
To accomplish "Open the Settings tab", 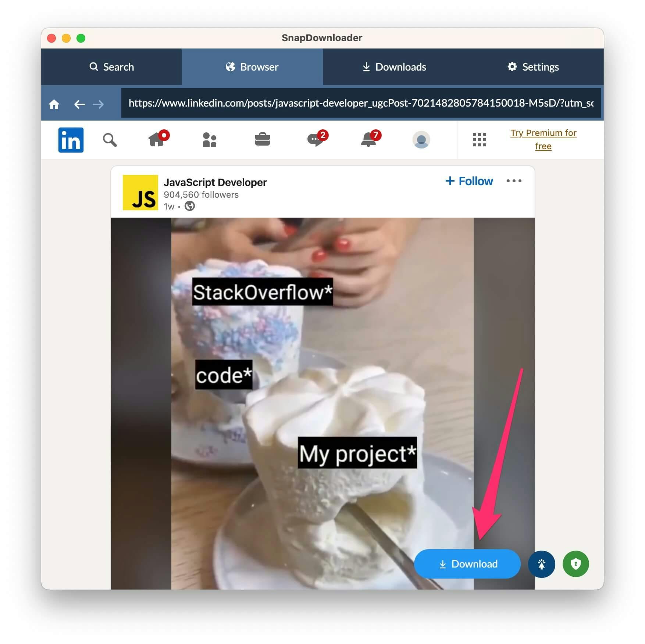I will [534, 67].
